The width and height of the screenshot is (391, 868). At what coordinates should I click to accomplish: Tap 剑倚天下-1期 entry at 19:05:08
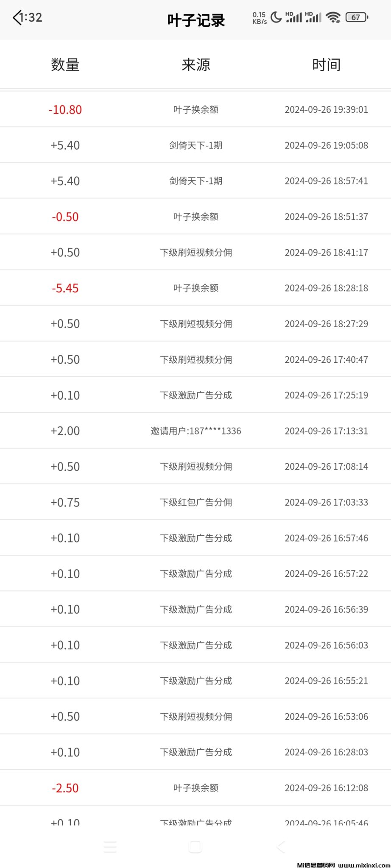(x=195, y=145)
